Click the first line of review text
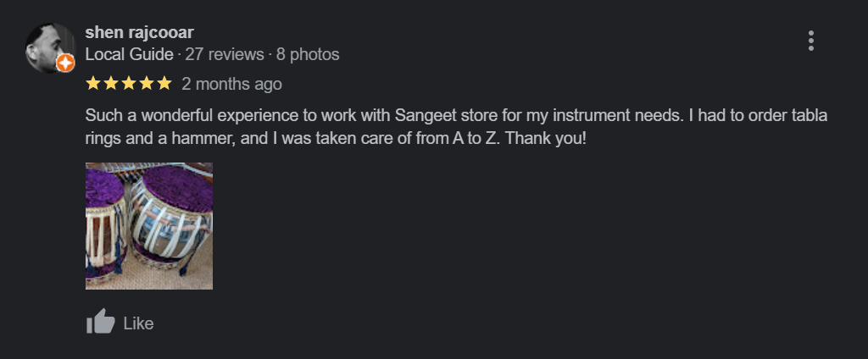The height and width of the screenshot is (359, 868). coord(456,115)
